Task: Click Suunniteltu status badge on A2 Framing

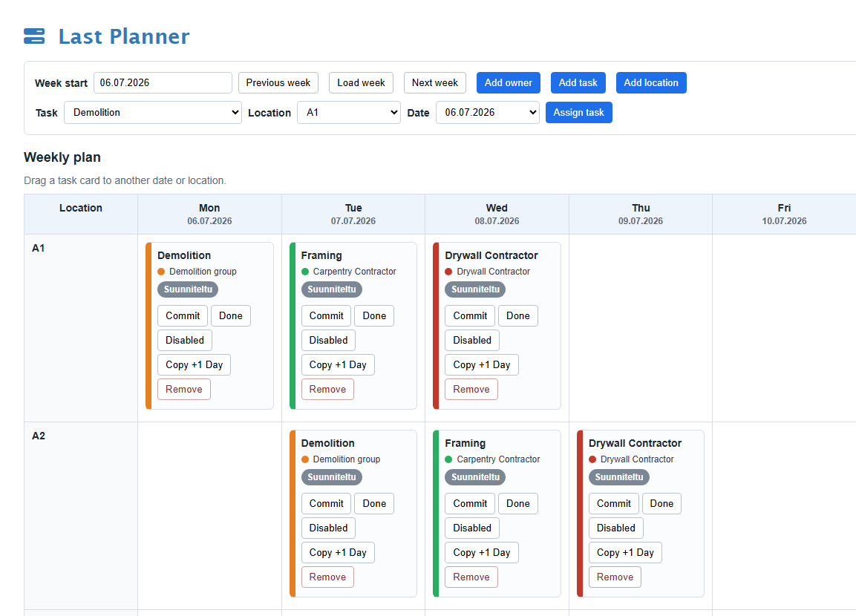Action: point(475,477)
